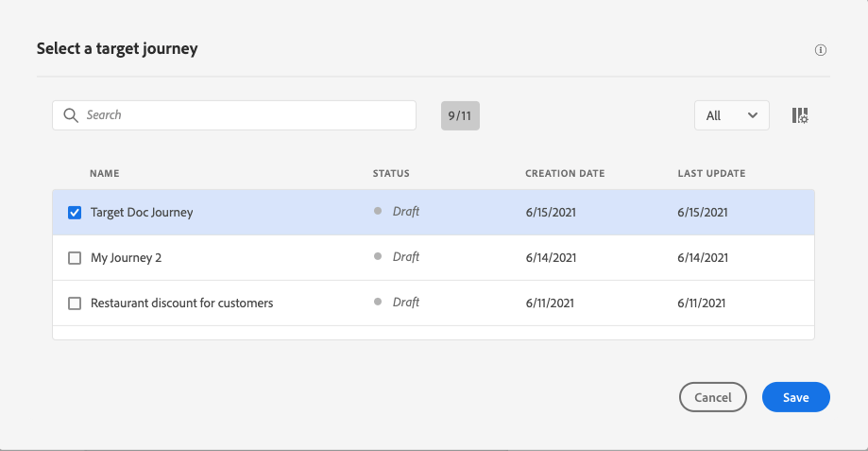Check the My Journey 2 checkbox
This screenshot has height=451, width=868.
tap(75, 258)
